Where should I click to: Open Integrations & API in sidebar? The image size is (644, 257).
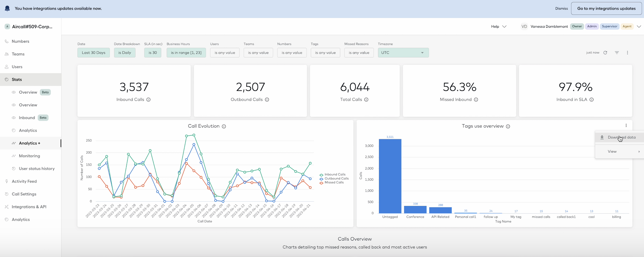click(29, 207)
